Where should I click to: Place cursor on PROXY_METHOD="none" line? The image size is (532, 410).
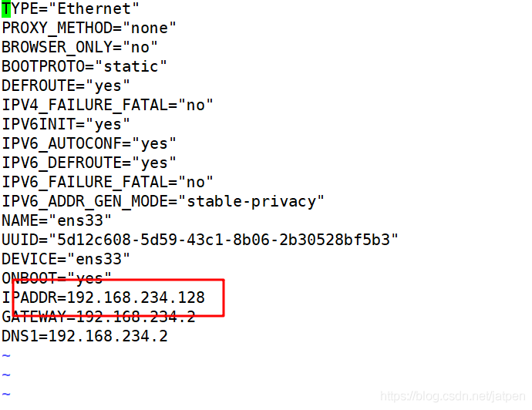point(89,29)
